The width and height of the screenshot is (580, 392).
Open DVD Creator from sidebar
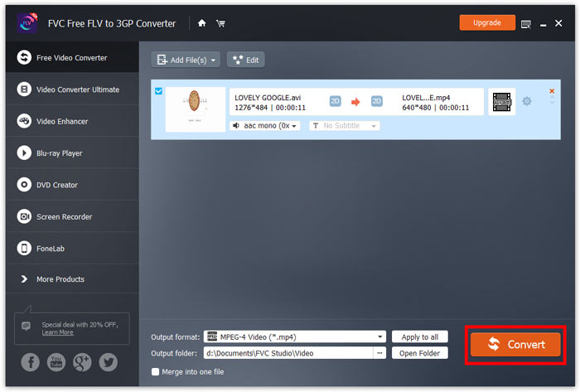click(73, 185)
